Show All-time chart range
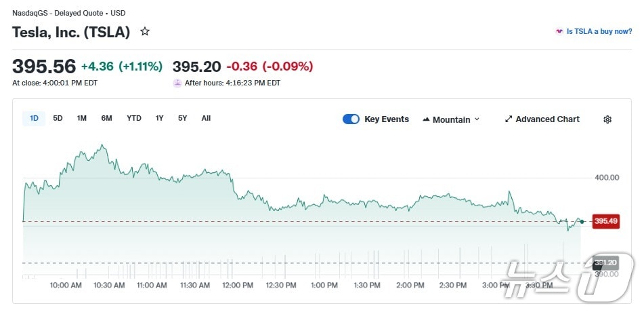644x312 pixels. 206,118
